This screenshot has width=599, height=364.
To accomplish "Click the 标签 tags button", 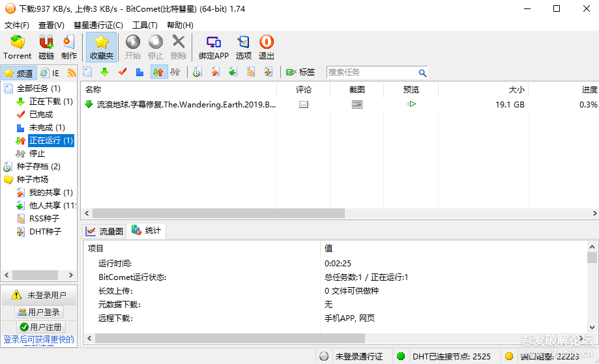I will point(300,72).
